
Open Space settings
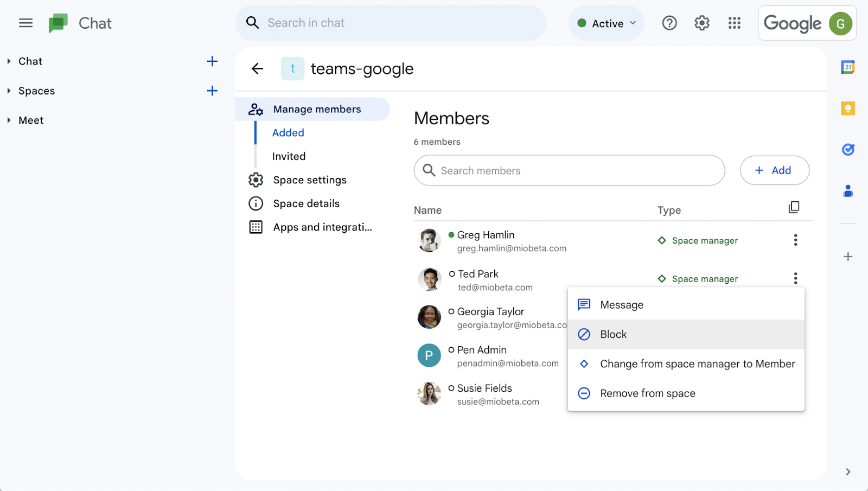pos(310,180)
